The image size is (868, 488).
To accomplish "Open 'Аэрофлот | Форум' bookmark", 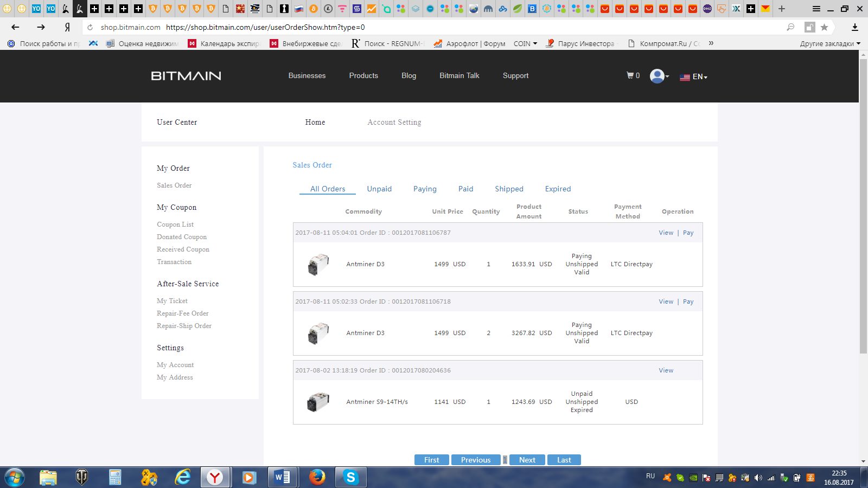I will coord(469,43).
